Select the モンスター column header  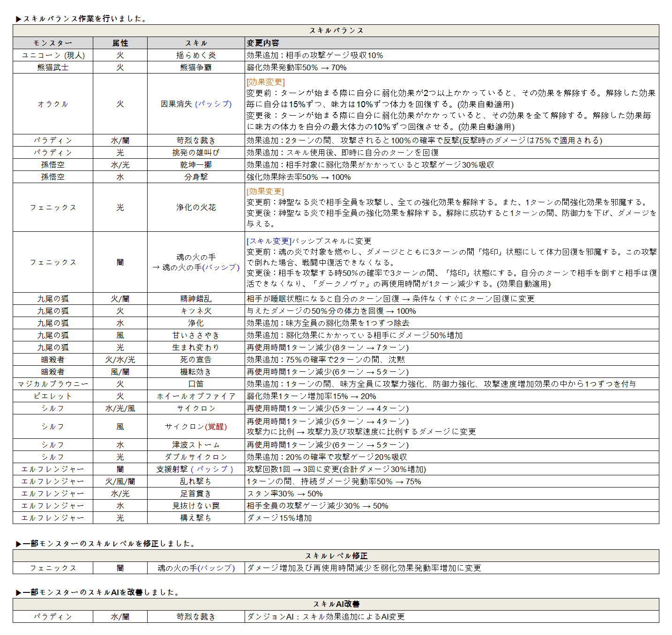(53, 43)
